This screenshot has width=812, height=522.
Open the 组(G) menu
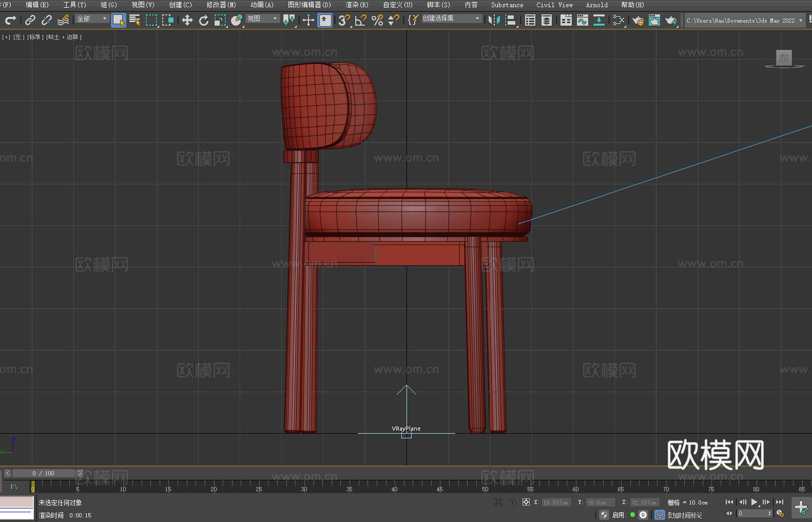click(109, 5)
